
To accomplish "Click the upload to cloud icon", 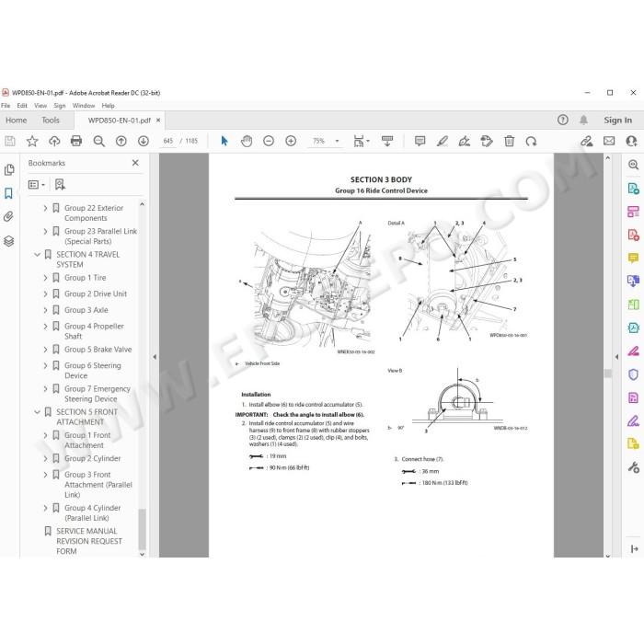I will tap(54, 142).
